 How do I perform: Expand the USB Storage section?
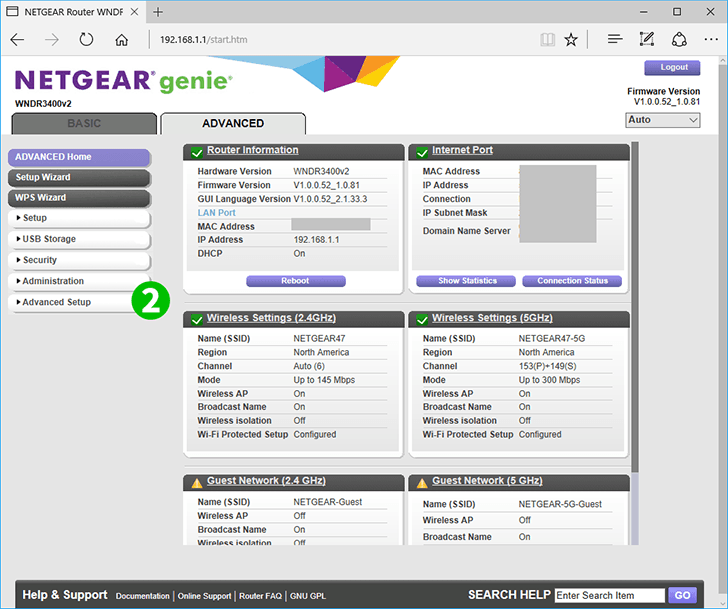[x=79, y=239]
